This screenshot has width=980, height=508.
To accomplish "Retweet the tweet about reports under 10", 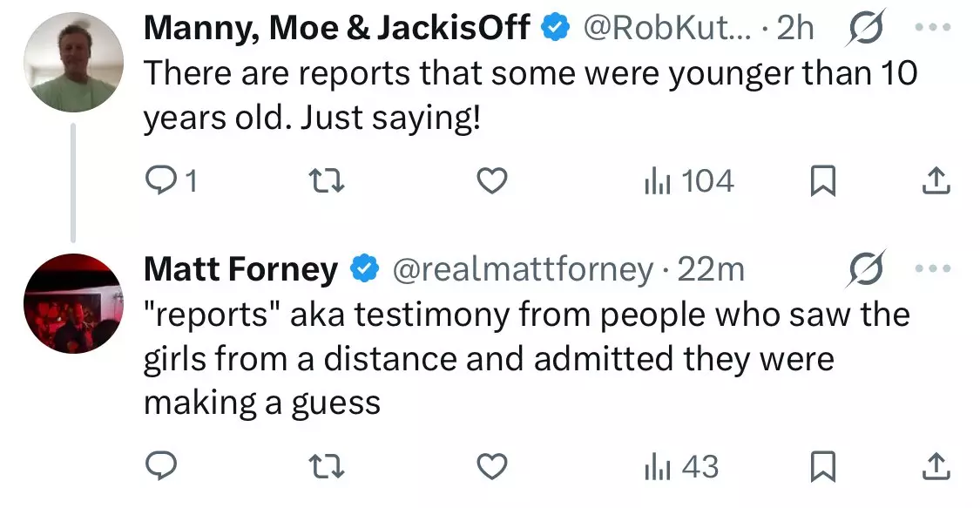I will tap(327, 181).
